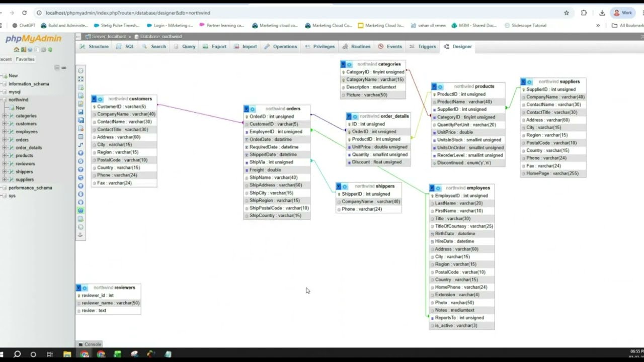Image resolution: width=644 pixels, height=362 pixels.
Task: Toggle small/big view of reviewers table
Action: coord(79,288)
